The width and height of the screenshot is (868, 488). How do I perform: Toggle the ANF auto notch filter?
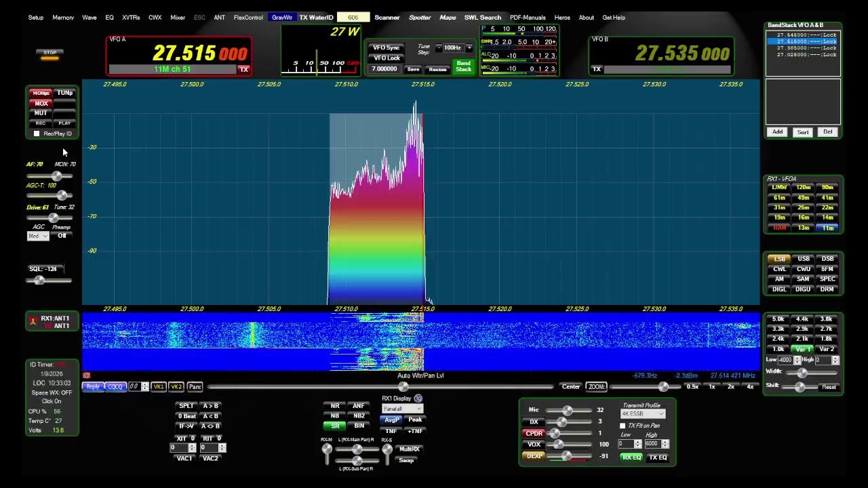coord(359,406)
